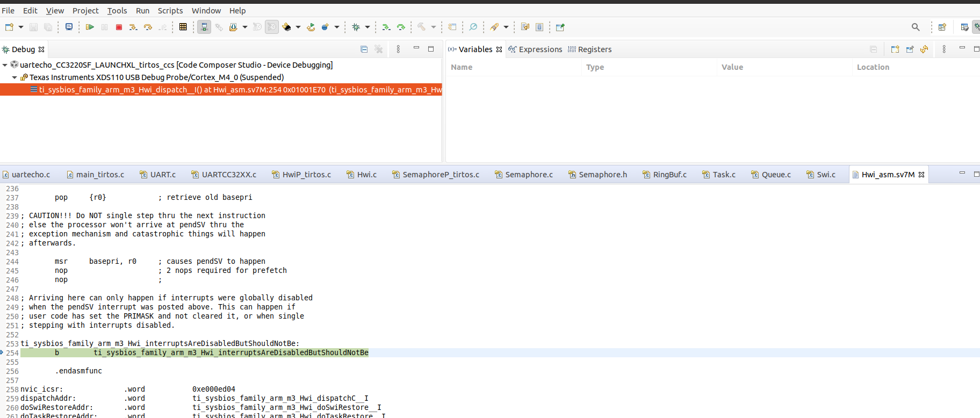Toggle the highlighted connect target button

point(204,27)
